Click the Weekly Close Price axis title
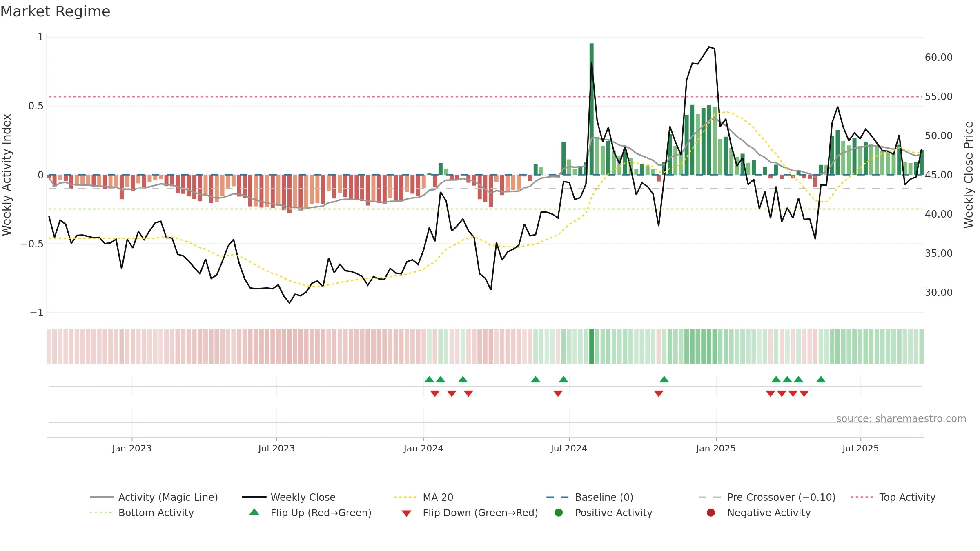This screenshot has height=551, width=980. tap(969, 175)
